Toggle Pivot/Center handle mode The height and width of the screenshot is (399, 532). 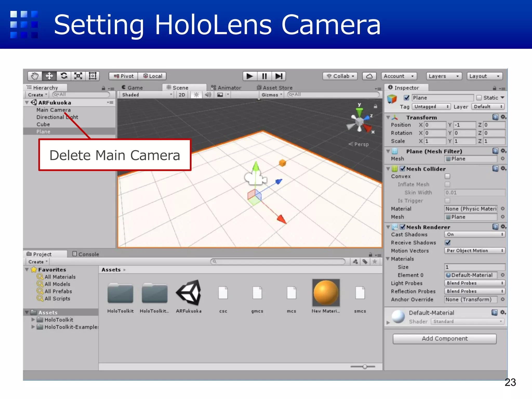123,76
